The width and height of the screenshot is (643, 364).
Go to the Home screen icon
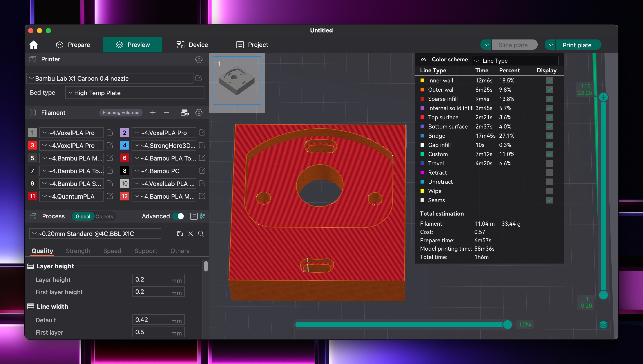point(33,45)
